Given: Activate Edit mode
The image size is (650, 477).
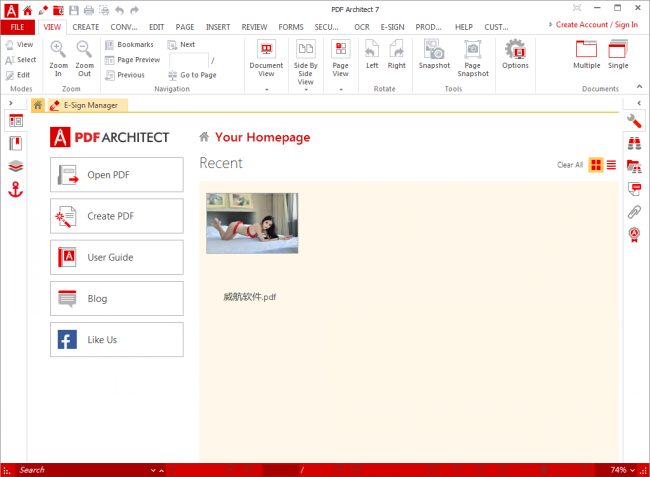Looking at the screenshot, I should (x=18, y=75).
